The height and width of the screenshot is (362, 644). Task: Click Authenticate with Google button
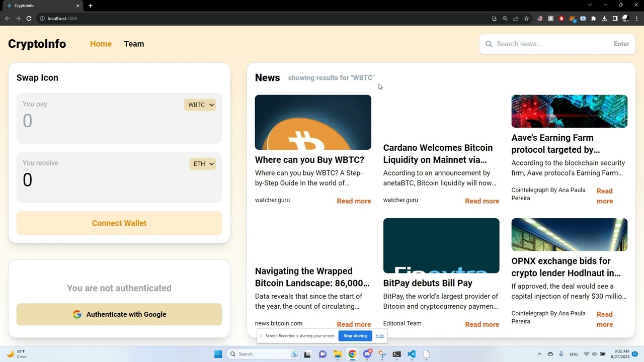[119, 314]
